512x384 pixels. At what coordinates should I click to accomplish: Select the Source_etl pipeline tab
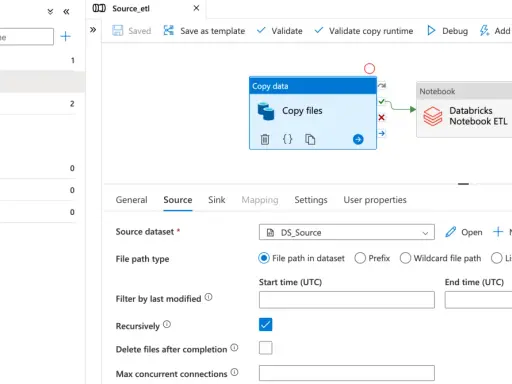[x=131, y=8]
